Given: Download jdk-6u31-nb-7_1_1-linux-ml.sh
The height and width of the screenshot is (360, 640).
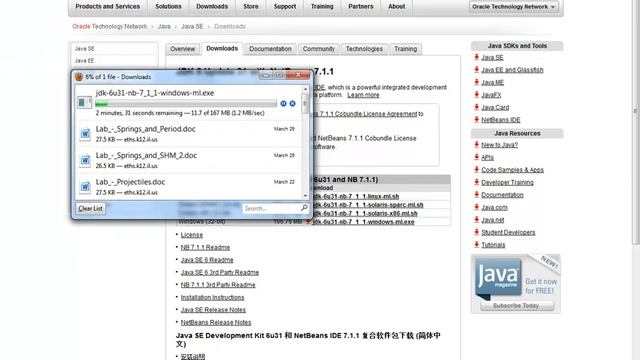Looking at the screenshot, I should [355, 196].
